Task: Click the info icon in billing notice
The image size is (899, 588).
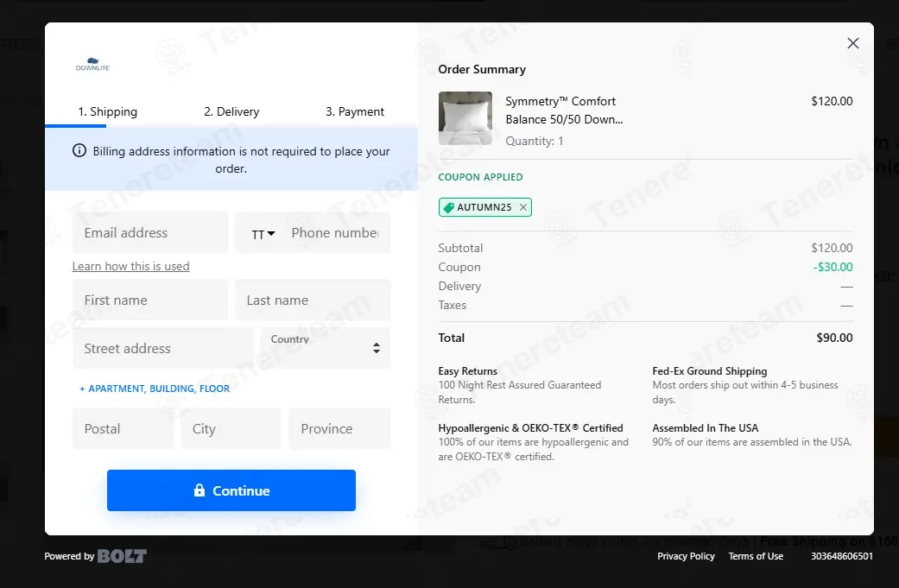Action: (x=79, y=151)
